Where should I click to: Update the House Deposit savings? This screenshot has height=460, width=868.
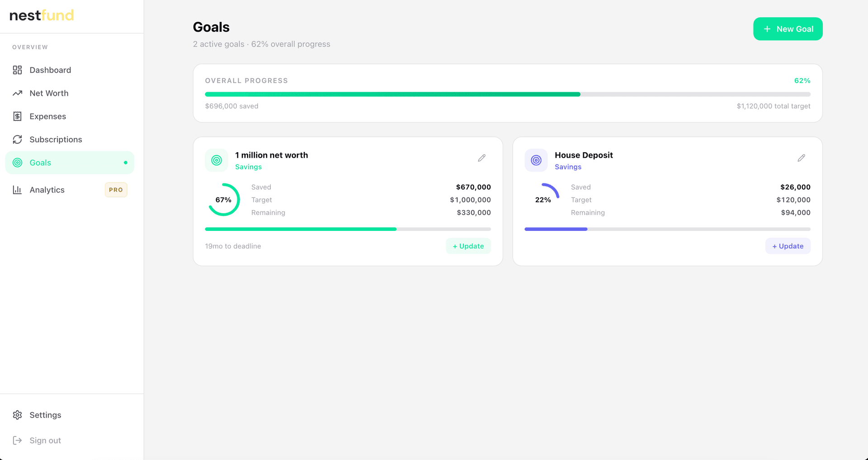click(x=788, y=246)
